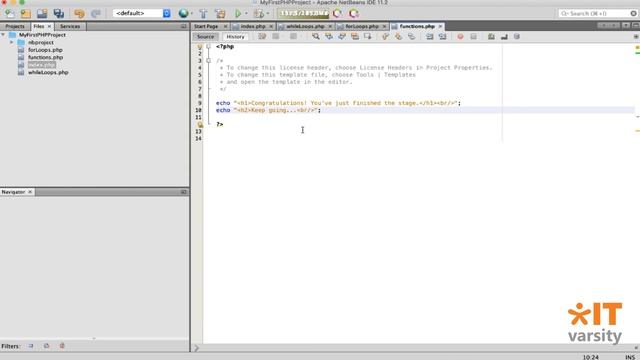Switch to Source view
The width and height of the screenshot is (640, 360).
click(x=205, y=37)
